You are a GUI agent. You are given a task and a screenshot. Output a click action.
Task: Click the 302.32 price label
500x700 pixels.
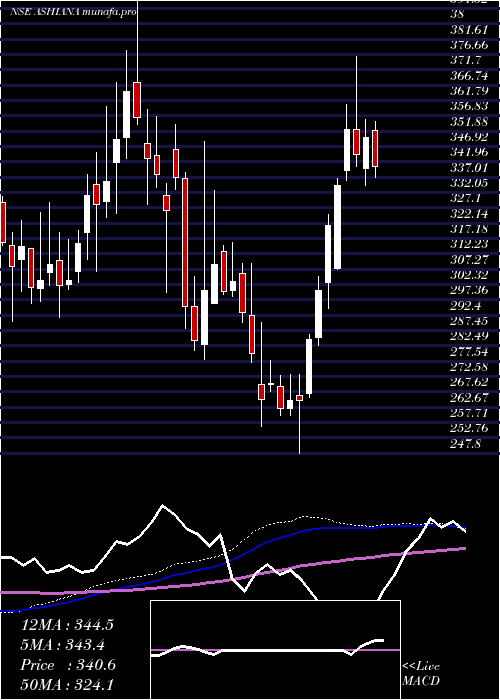[x=469, y=275]
